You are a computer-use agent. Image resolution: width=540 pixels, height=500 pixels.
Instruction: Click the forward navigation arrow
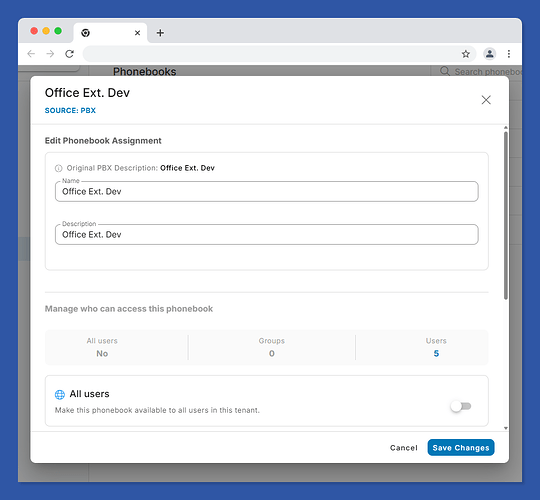tap(50, 54)
